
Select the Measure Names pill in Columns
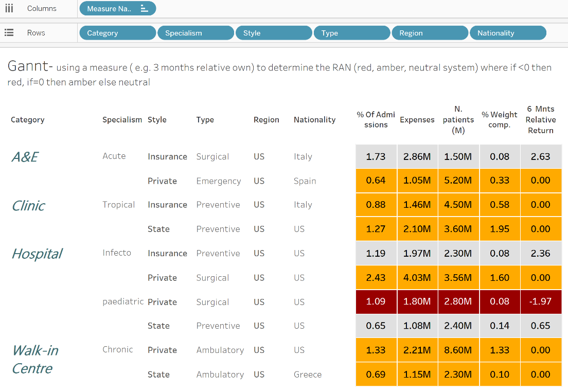pyautogui.click(x=109, y=9)
